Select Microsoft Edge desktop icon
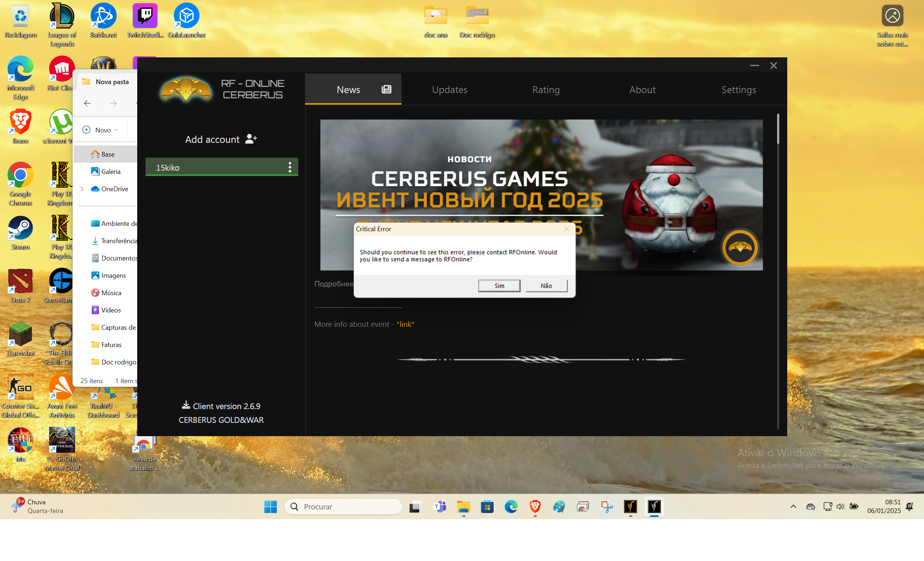Screen dimensions: 924x561 point(21,78)
